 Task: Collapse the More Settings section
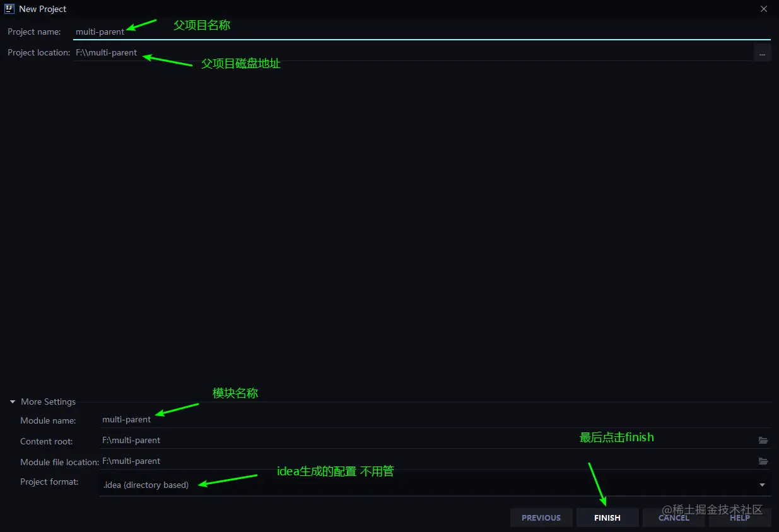pyautogui.click(x=13, y=402)
